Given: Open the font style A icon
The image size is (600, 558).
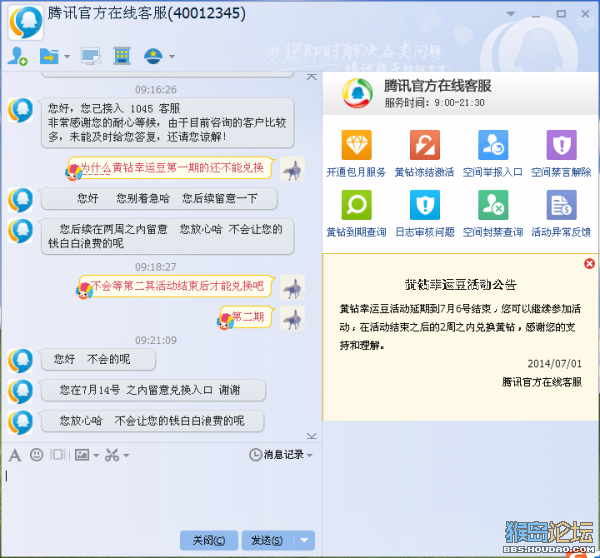Looking at the screenshot, I should [15, 455].
